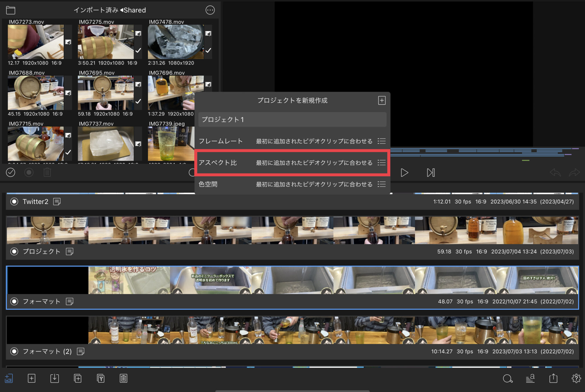Open the aspect ratio options list
Image resolution: width=585 pixels, height=392 pixels.
pyautogui.click(x=382, y=162)
